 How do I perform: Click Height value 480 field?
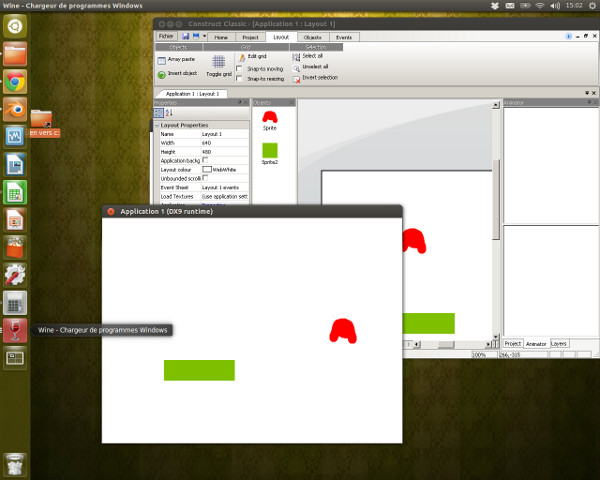tap(225, 152)
